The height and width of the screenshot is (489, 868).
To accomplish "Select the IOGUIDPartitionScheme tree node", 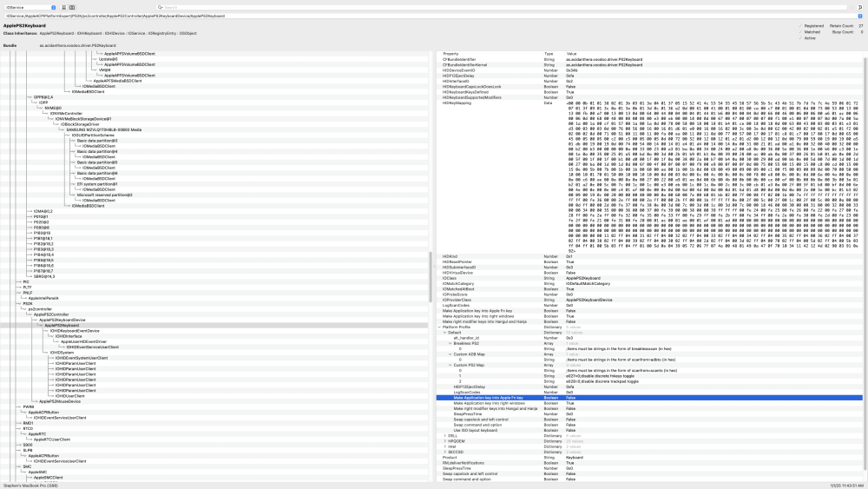I will [93, 135].
